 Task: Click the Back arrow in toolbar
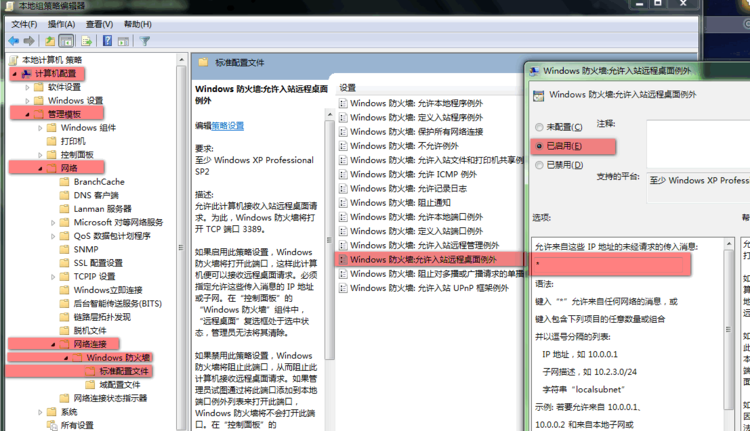click(14, 41)
